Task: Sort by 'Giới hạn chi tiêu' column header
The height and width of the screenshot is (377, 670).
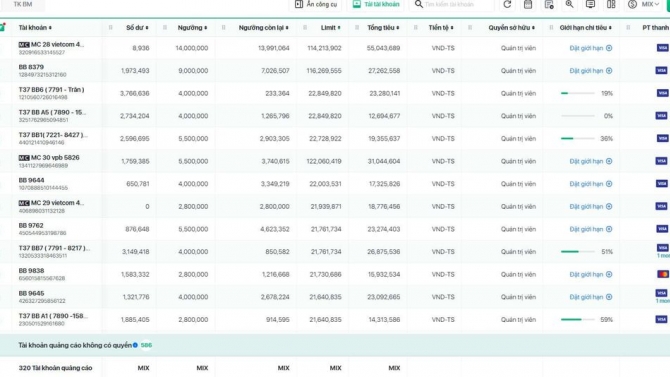Action: pyautogui.click(x=585, y=28)
